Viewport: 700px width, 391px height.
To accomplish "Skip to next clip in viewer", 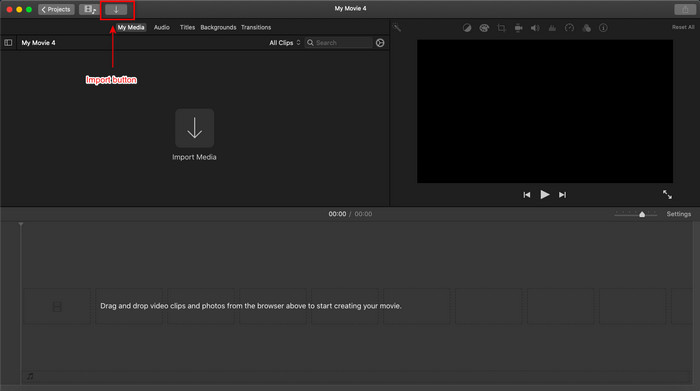I will [562, 195].
